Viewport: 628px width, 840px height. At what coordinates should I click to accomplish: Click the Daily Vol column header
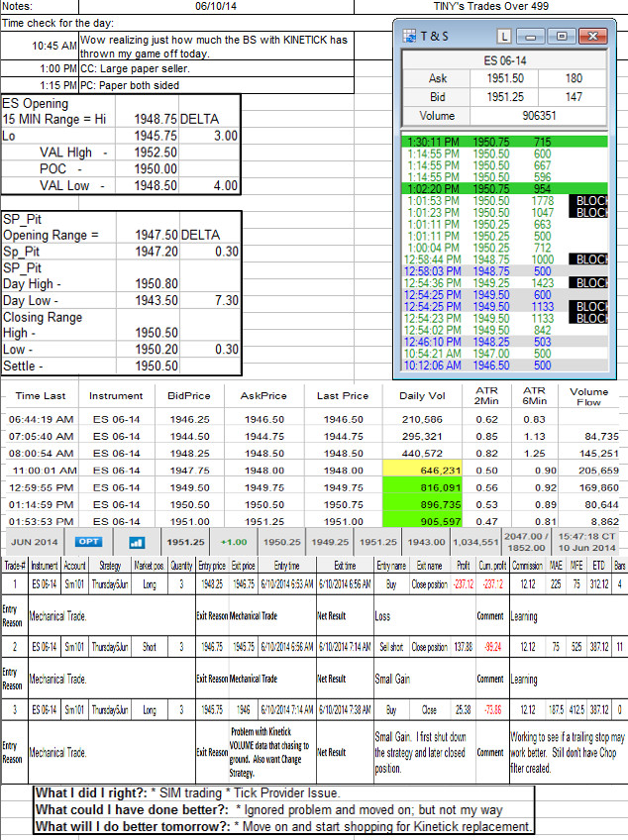[422, 396]
